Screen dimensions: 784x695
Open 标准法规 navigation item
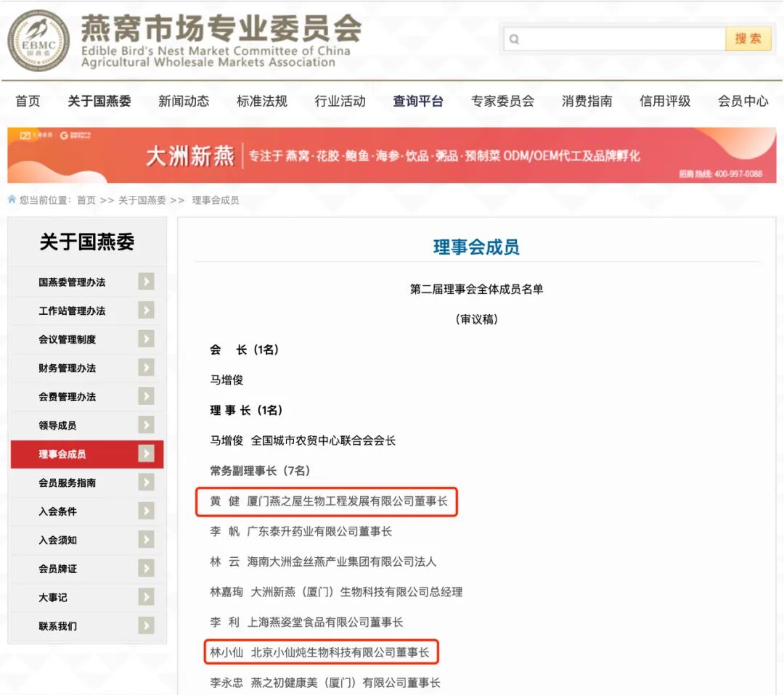[262, 101]
